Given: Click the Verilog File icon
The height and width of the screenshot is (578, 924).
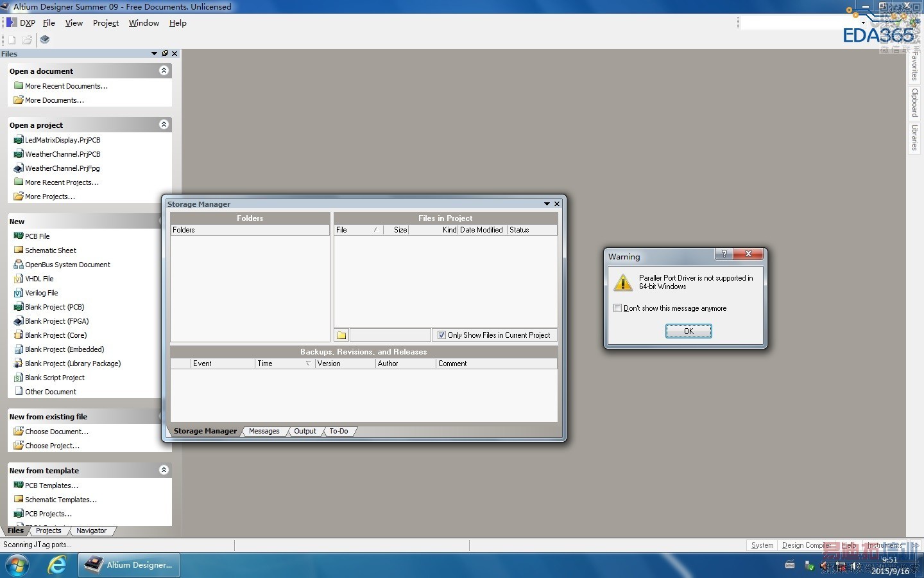Looking at the screenshot, I should (x=19, y=292).
